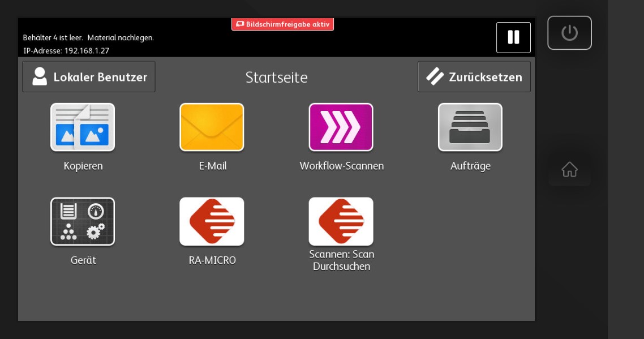Launch the RA-MICRO app
The height and width of the screenshot is (339, 644).
tap(212, 221)
